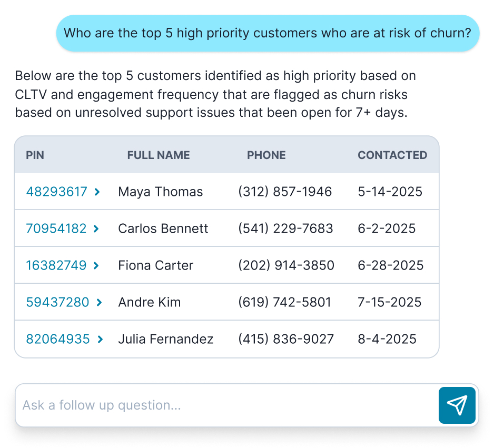This screenshot has width=494, height=448.
Task: Expand chevron next to PIN 48293617
Action: tap(97, 192)
